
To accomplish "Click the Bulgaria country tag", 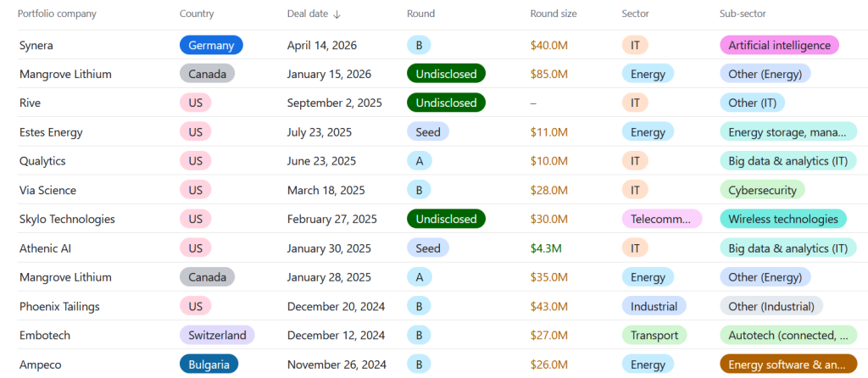I will pos(209,364).
